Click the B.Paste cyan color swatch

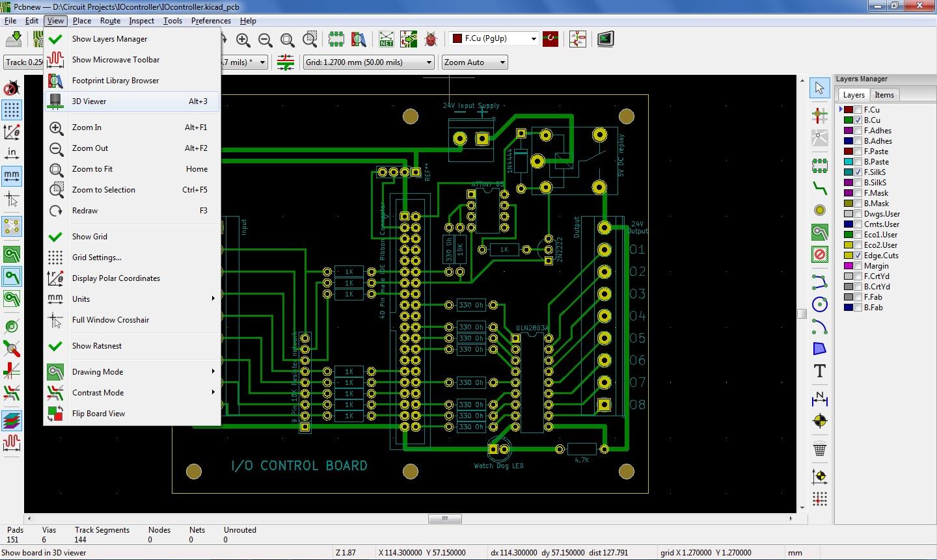pos(849,162)
